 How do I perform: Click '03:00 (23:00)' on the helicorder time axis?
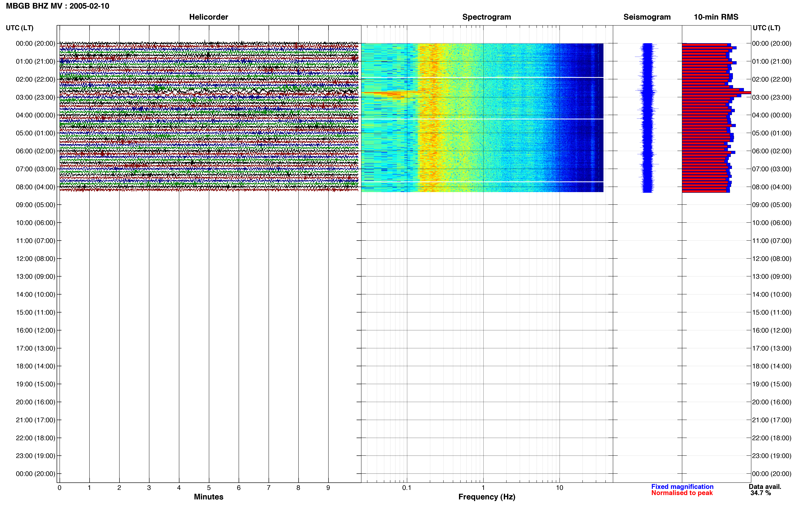36,97
